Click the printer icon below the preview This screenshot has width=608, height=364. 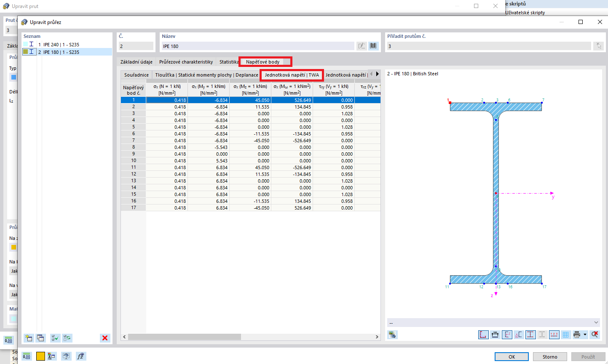pos(577,335)
